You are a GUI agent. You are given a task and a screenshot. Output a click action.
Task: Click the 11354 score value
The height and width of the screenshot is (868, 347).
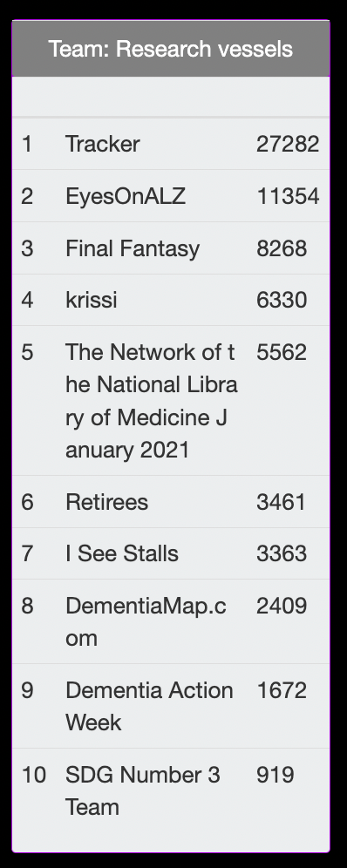288,196
